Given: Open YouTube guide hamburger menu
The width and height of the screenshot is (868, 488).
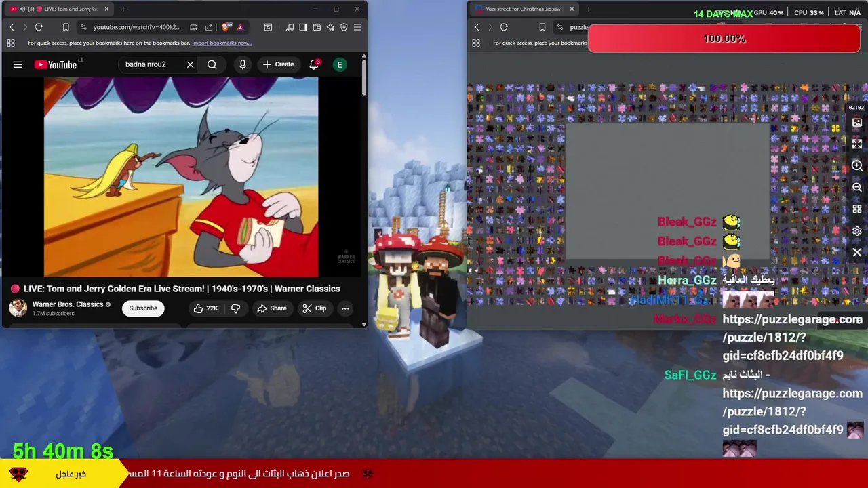Looking at the screenshot, I should pyautogui.click(x=18, y=64).
